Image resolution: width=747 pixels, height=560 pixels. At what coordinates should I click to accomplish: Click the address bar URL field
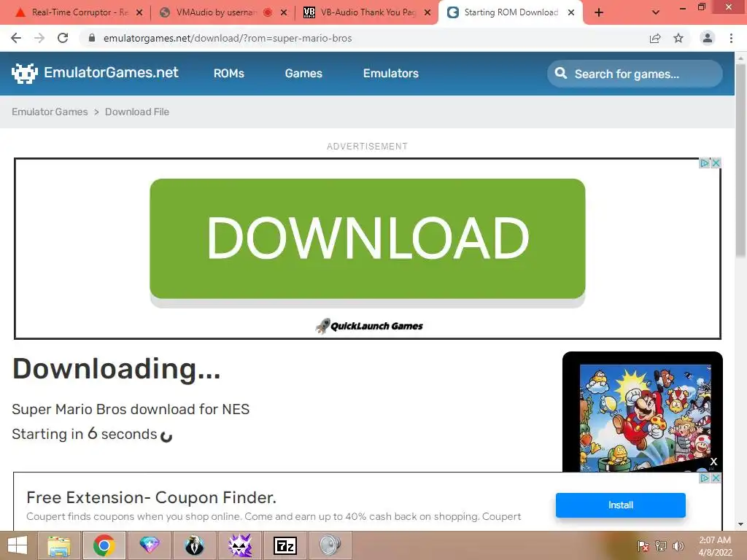(x=362, y=38)
